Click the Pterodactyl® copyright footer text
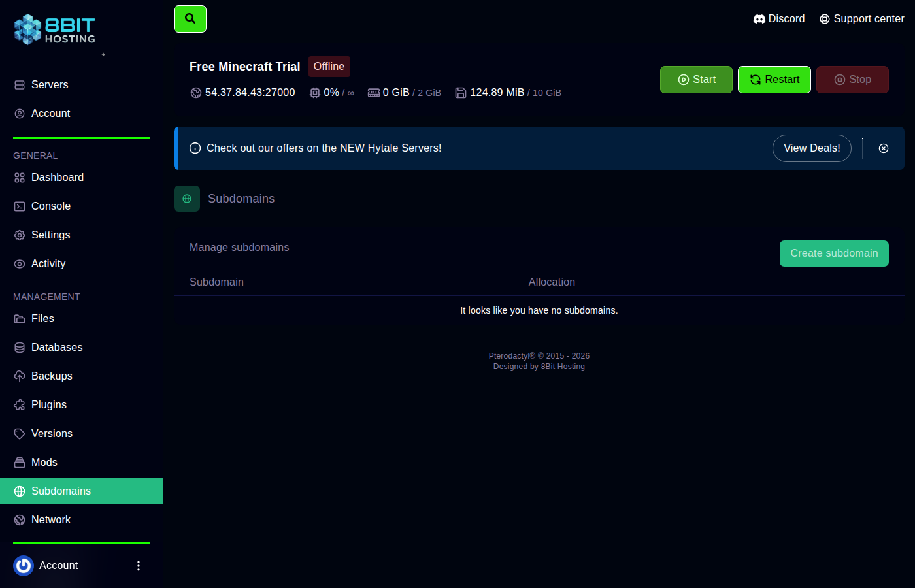The height and width of the screenshot is (588, 915). tap(539, 356)
